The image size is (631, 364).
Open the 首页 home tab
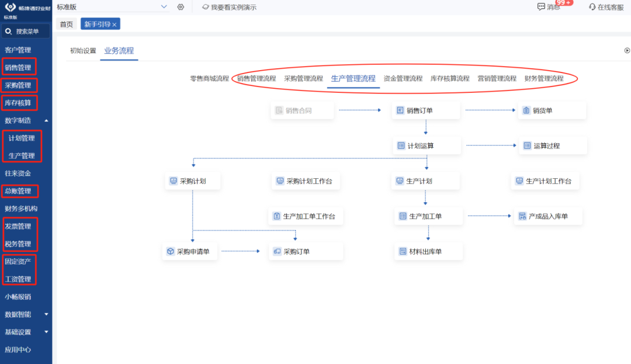coord(67,24)
